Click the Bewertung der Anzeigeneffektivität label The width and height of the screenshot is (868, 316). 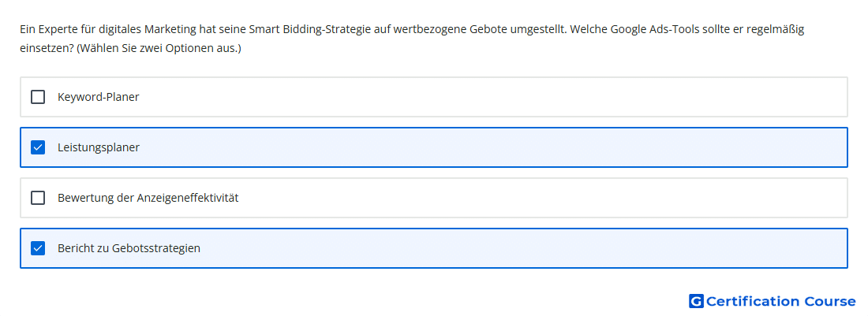pyautogui.click(x=148, y=198)
